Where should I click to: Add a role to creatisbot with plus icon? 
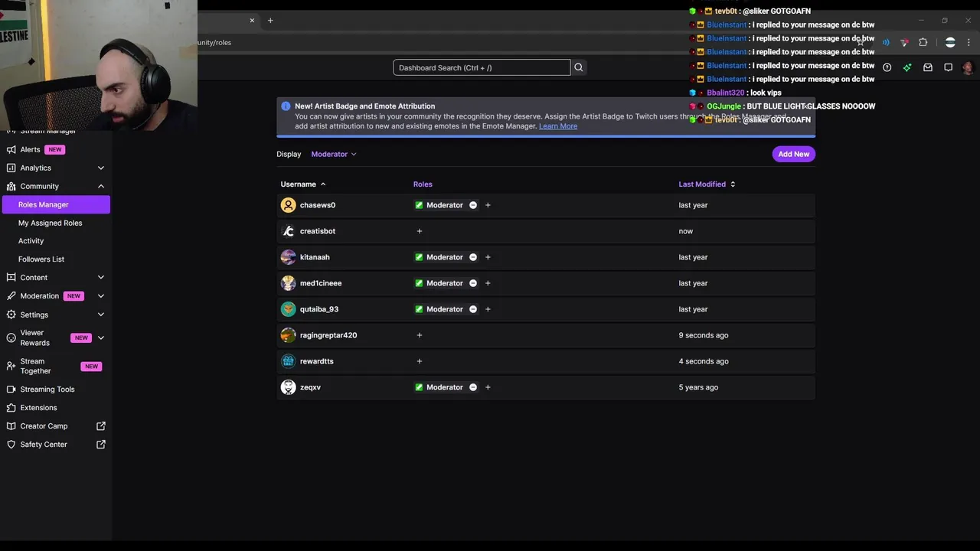[x=419, y=231]
